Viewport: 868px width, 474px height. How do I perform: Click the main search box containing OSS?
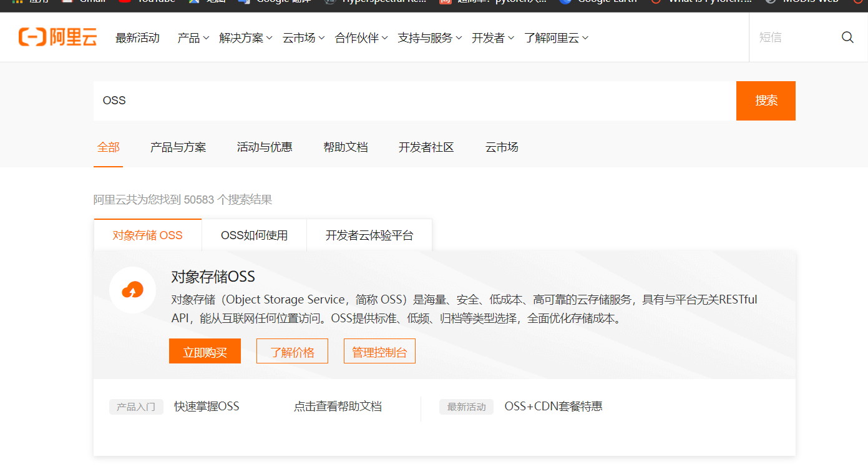coord(415,101)
